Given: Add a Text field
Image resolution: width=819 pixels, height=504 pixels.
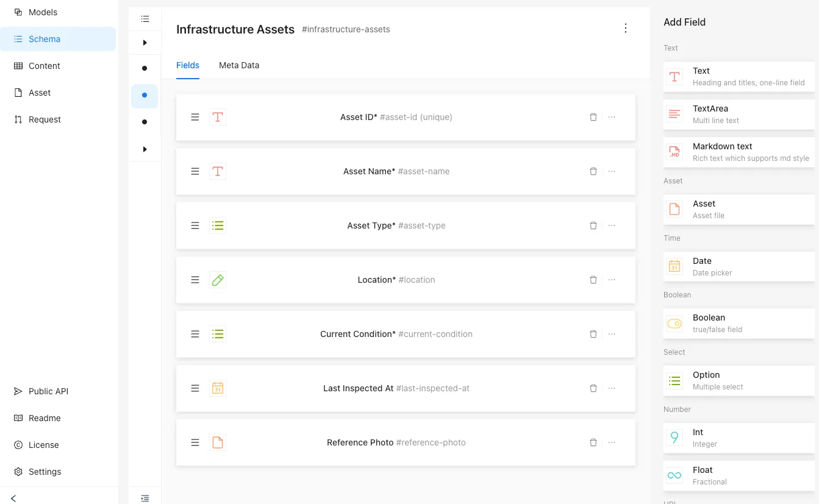Looking at the screenshot, I should tap(739, 77).
